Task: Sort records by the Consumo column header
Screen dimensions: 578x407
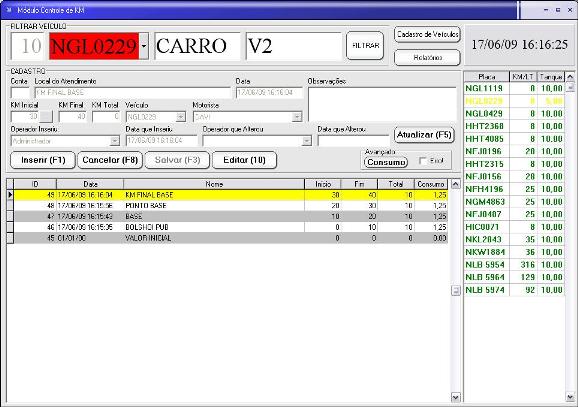Action: [431, 184]
